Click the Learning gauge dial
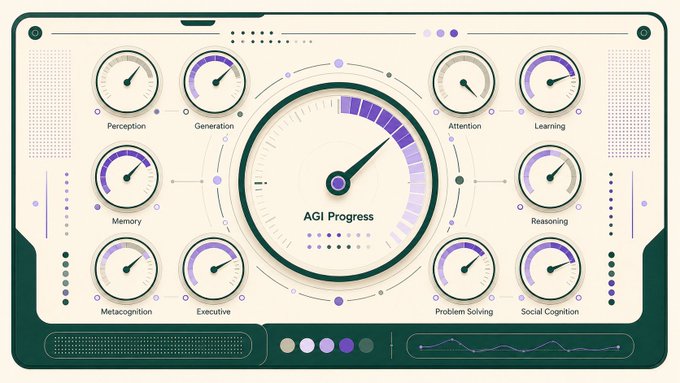Image resolution: width=680 pixels, height=383 pixels. coord(550,82)
